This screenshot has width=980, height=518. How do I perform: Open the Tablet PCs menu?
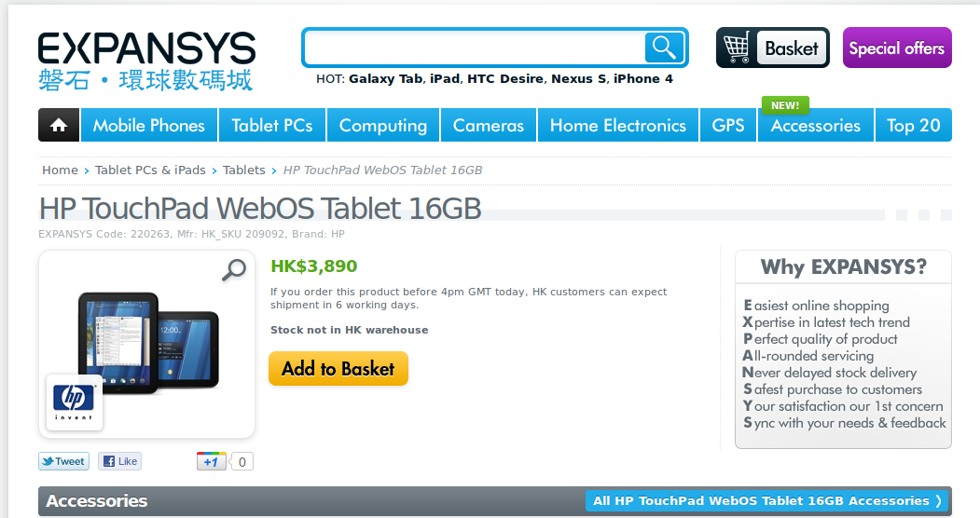pos(272,125)
